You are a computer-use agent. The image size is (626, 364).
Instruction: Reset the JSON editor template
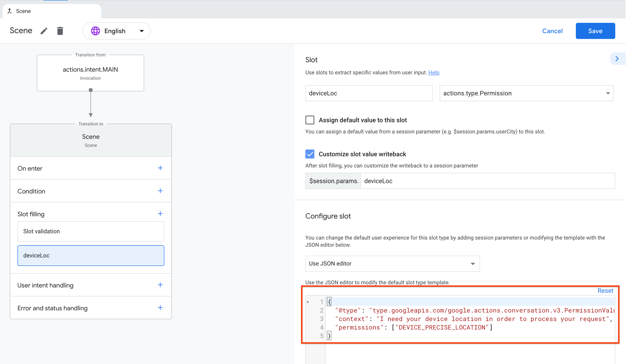pyautogui.click(x=605, y=291)
